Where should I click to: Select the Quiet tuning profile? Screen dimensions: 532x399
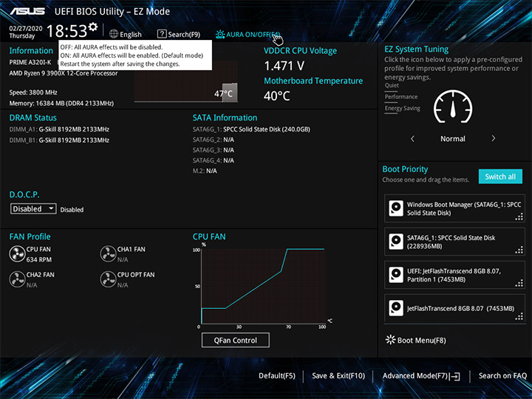[x=392, y=86]
